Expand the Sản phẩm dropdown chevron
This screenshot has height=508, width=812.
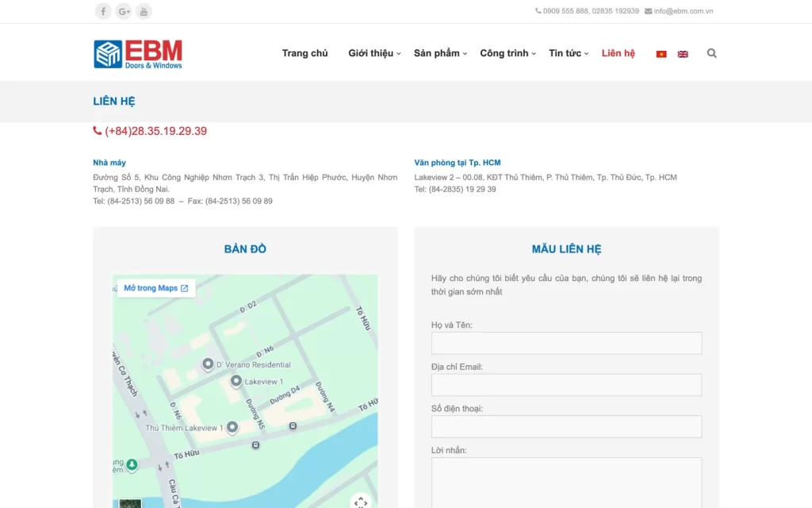465,53
